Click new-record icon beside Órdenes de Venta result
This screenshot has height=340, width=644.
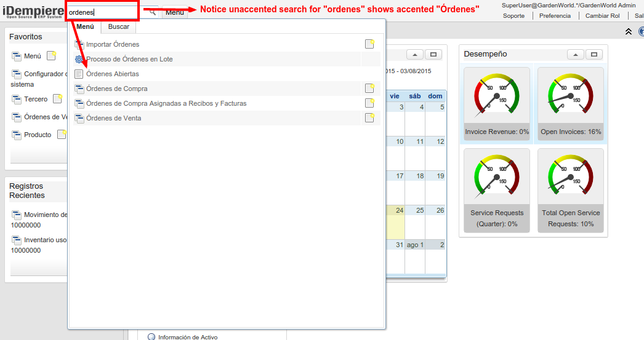tap(369, 118)
